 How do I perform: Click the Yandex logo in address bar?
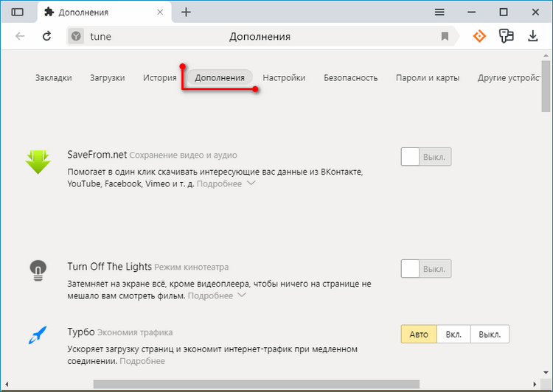click(x=76, y=36)
